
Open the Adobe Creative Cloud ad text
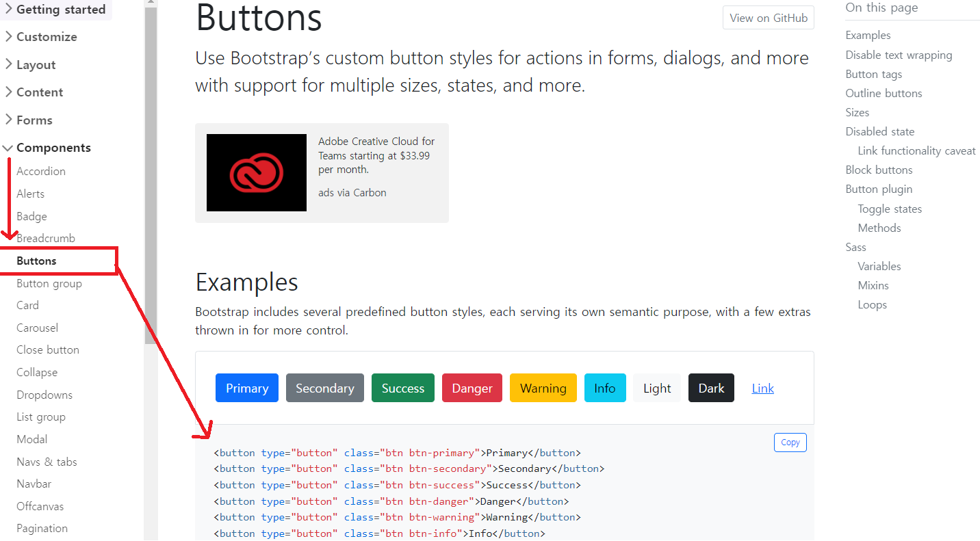coord(376,155)
